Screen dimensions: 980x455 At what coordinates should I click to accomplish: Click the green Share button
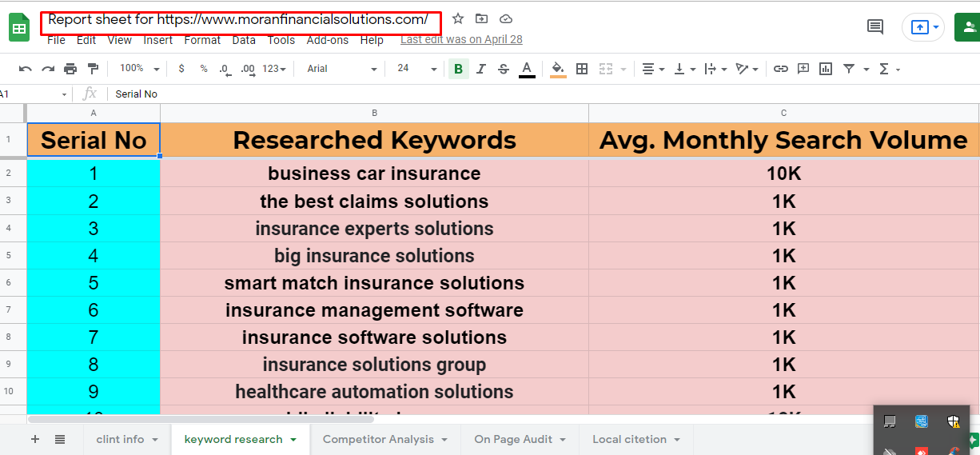966,27
